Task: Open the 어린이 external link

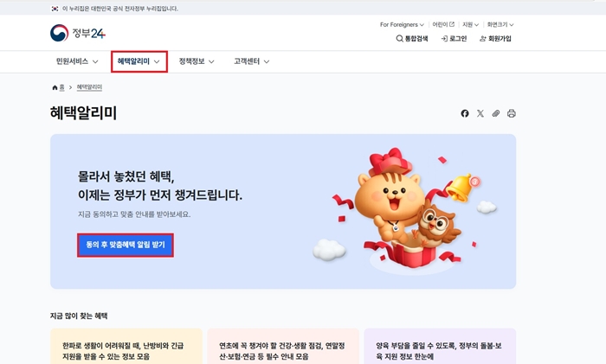Action: 442,24
